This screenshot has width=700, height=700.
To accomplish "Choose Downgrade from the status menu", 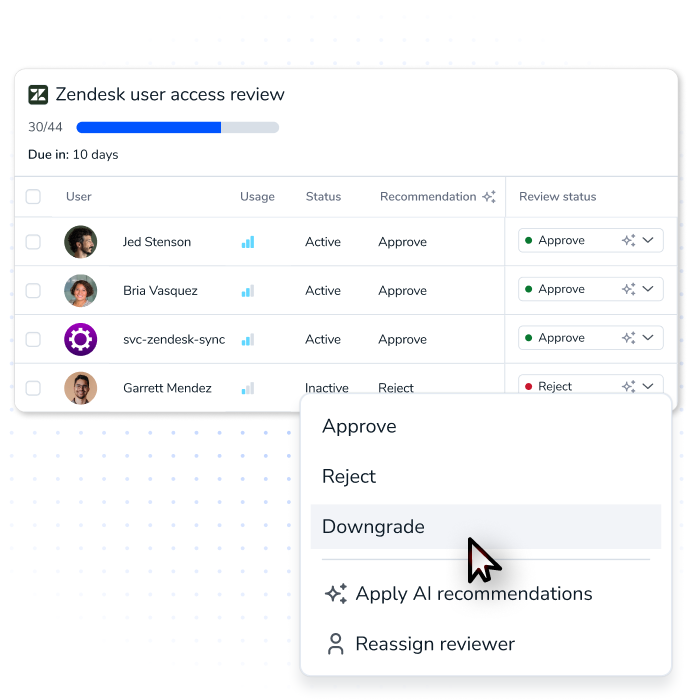I will coord(373,527).
